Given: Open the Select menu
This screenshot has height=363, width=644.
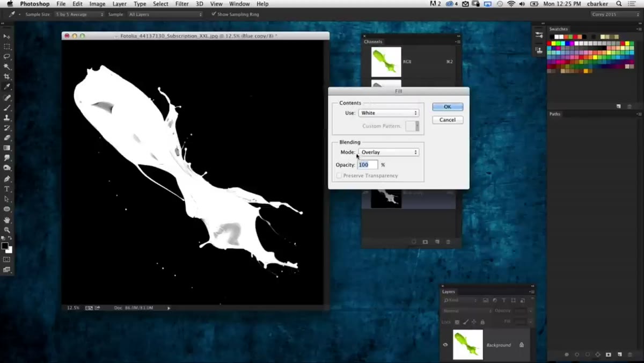Looking at the screenshot, I should (x=160, y=4).
